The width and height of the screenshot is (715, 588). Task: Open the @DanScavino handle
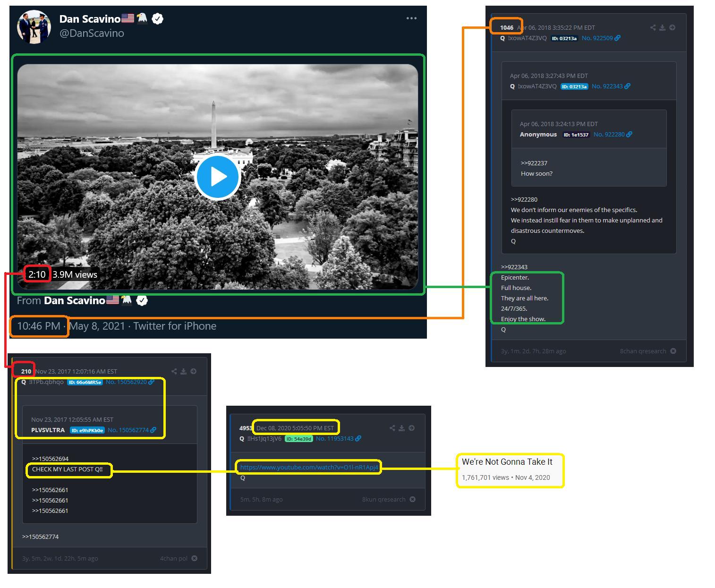coord(92,33)
